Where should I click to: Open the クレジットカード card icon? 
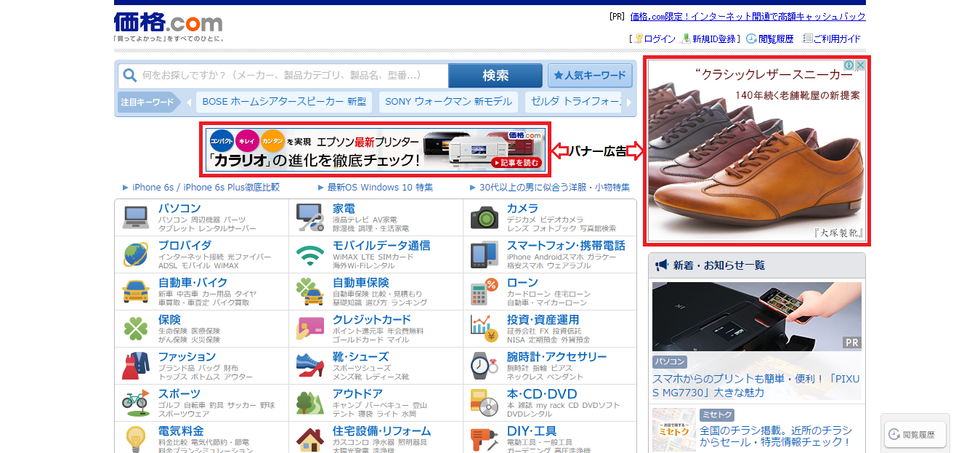310,329
